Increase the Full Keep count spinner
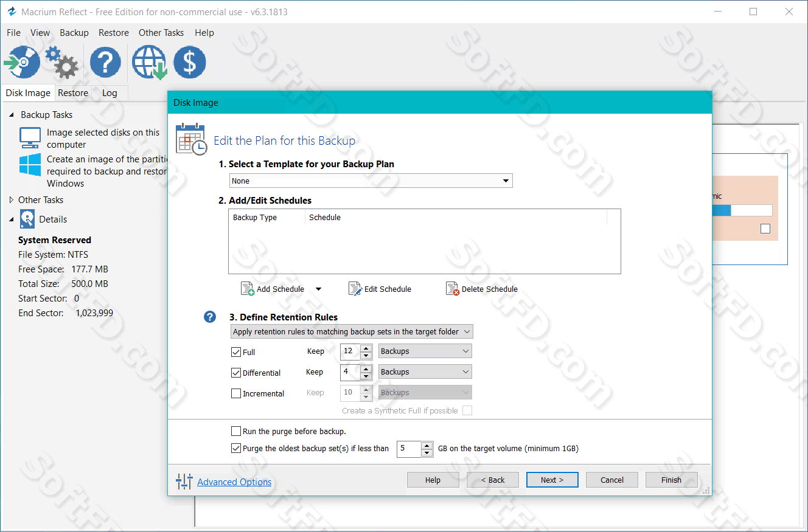 coord(366,348)
